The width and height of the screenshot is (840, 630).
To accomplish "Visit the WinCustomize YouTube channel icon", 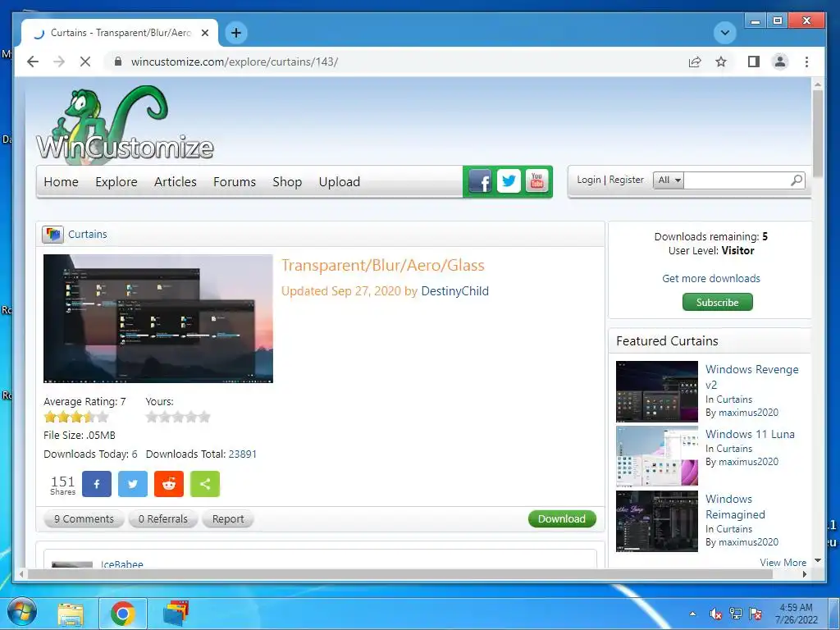I will pos(536,181).
